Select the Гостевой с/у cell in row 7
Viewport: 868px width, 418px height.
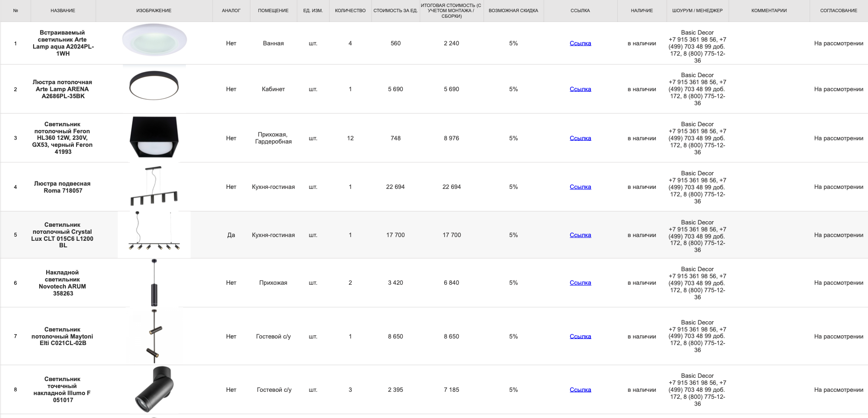click(x=273, y=336)
